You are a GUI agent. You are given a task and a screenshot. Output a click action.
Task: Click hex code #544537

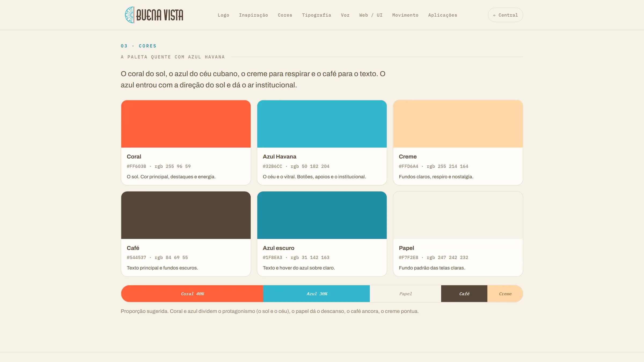coord(136,257)
